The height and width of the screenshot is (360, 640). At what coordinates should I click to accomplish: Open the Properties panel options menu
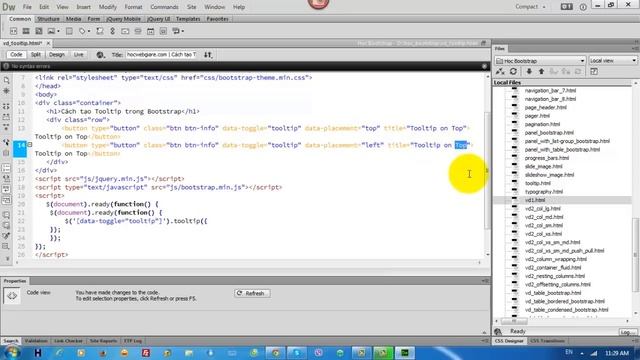pos(485,281)
